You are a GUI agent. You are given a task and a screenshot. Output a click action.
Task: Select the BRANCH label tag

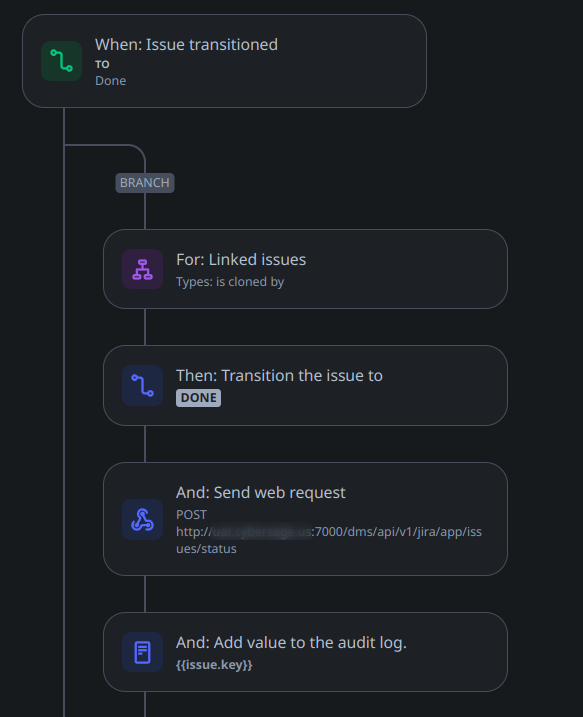point(144,182)
